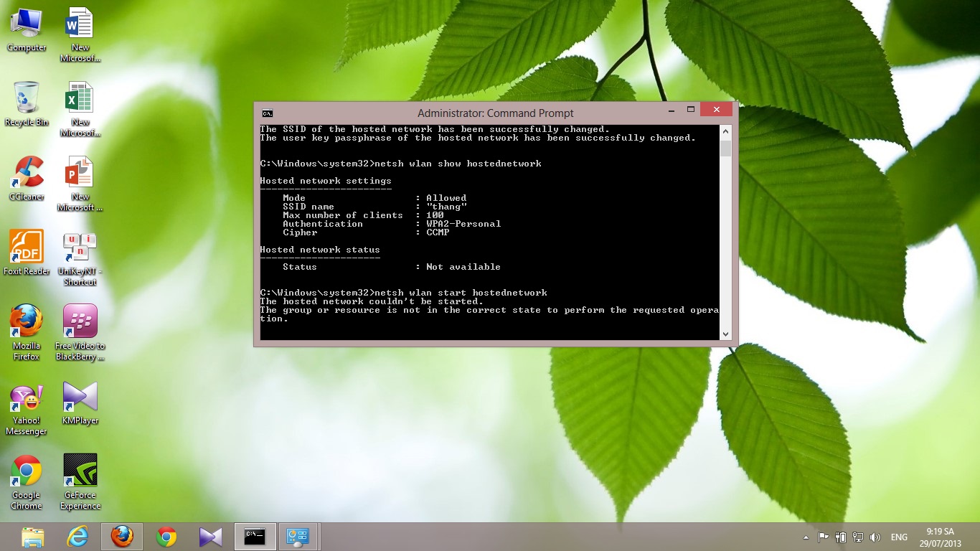Click the 'Not available' status text
Image resolution: width=980 pixels, height=551 pixels.
click(463, 267)
